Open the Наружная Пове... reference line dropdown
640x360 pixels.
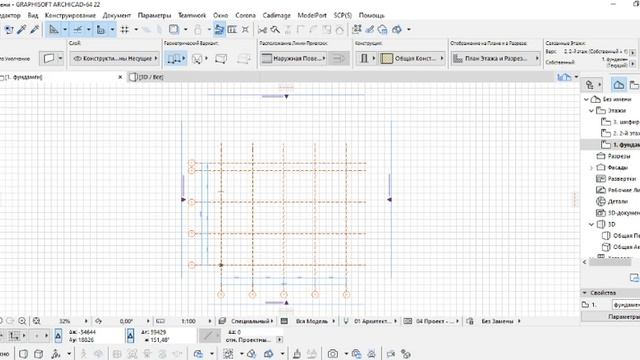click(293, 58)
